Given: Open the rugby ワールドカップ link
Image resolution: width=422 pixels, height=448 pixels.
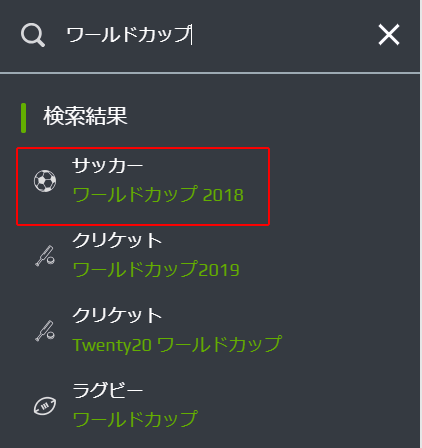Looking at the screenshot, I should (135, 419).
